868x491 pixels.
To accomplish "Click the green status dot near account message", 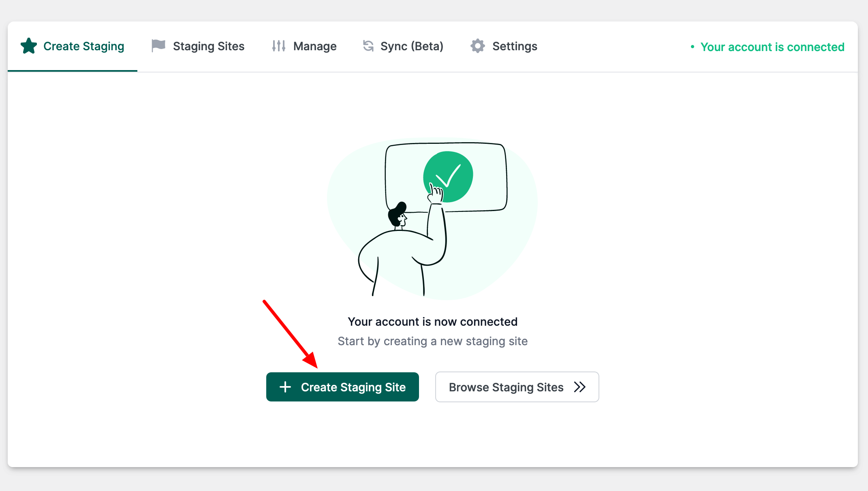I will (x=694, y=47).
